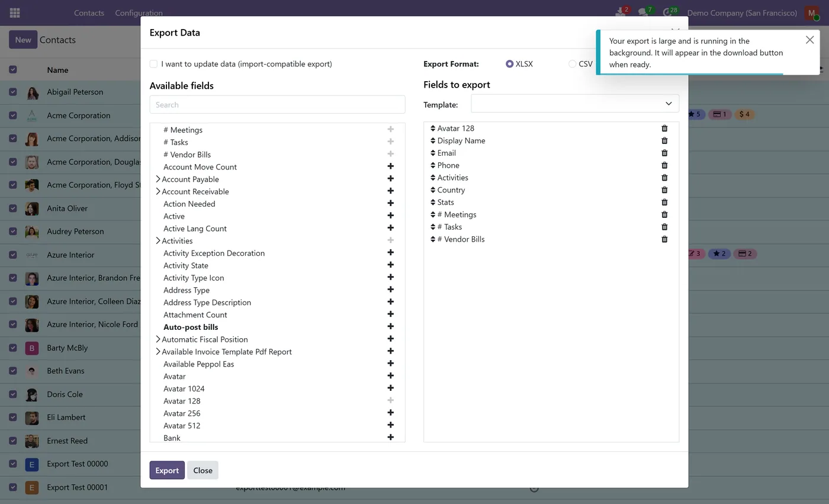Image resolution: width=829 pixels, height=504 pixels.
Task: Uncheck Acme Corporation row checkbox
Action: 13,115
